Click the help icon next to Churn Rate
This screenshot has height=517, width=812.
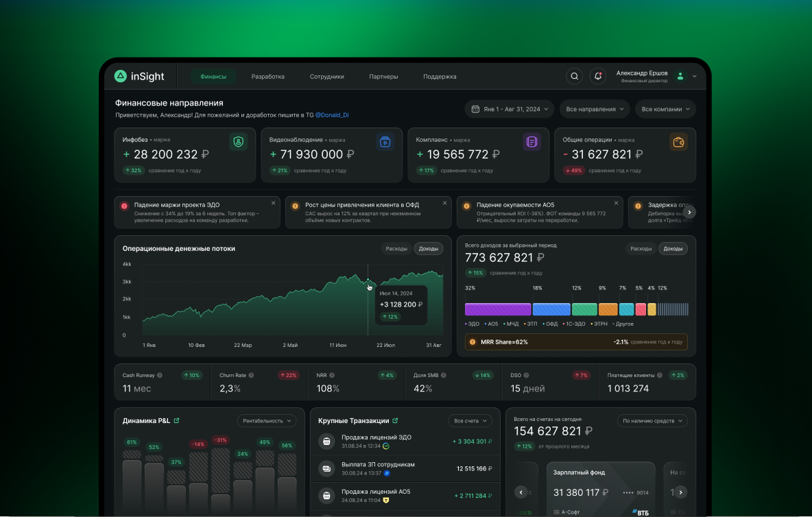[x=251, y=375]
